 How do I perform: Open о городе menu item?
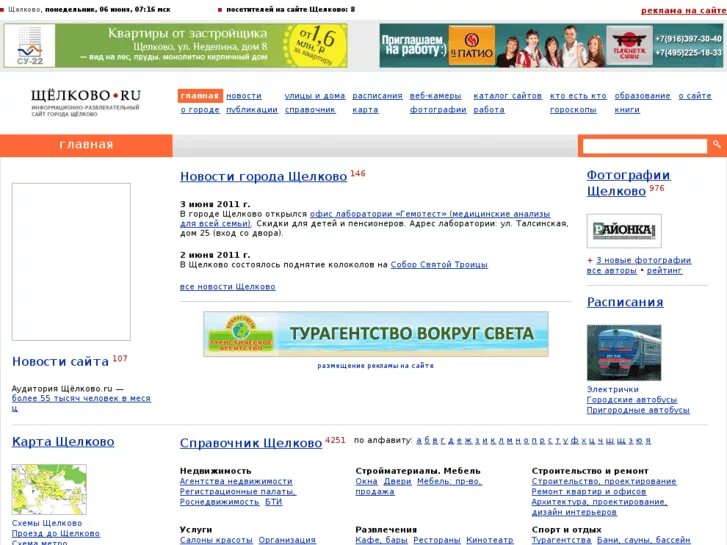(200, 109)
